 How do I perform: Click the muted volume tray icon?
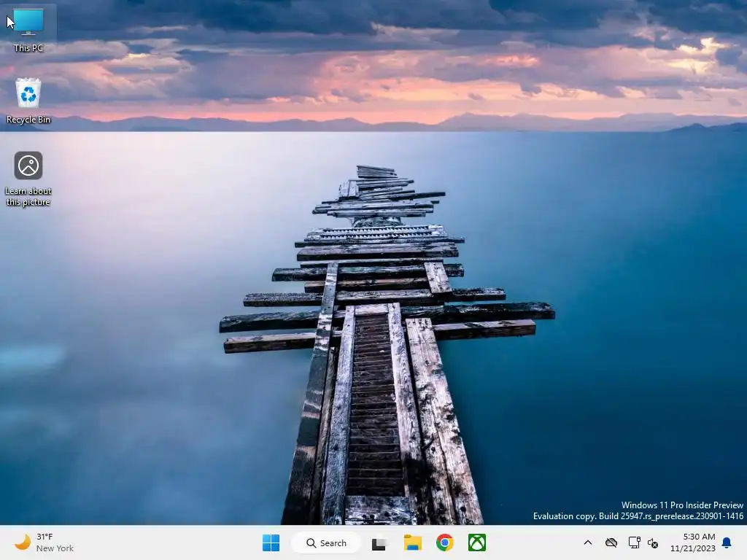coord(653,542)
